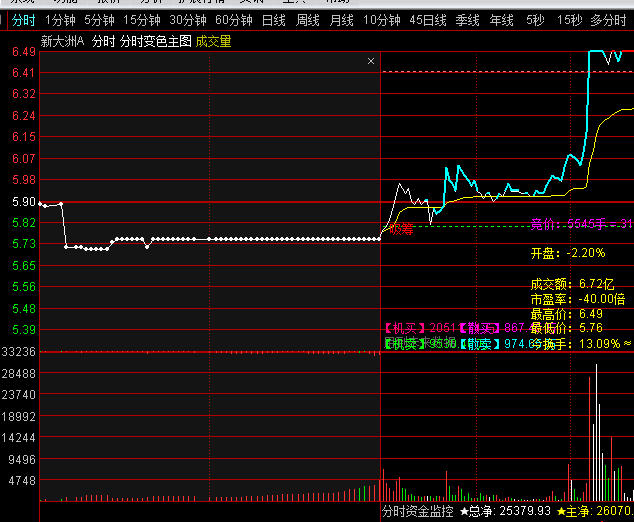The height and width of the screenshot is (522, 634).
Task: Open the 15分钟 chart period
Action: (141, 20)
